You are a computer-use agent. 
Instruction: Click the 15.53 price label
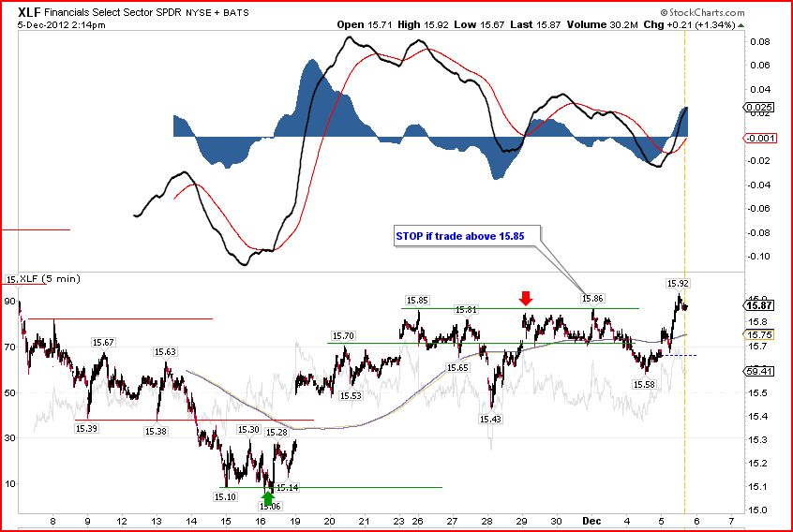(x=351, y=396)
